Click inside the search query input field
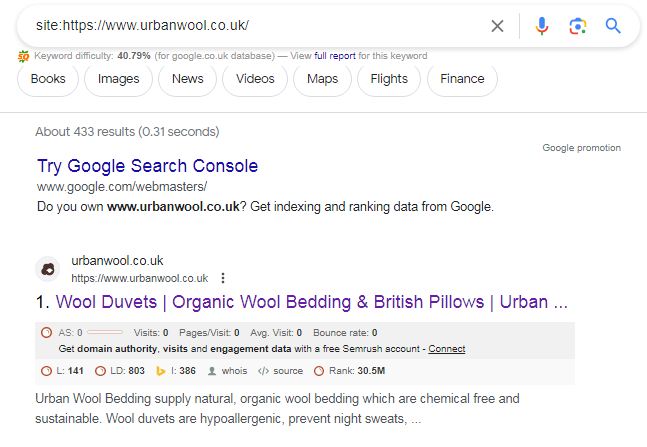The height and width of the screenshot is (447, 647). [x=256, y=26]
